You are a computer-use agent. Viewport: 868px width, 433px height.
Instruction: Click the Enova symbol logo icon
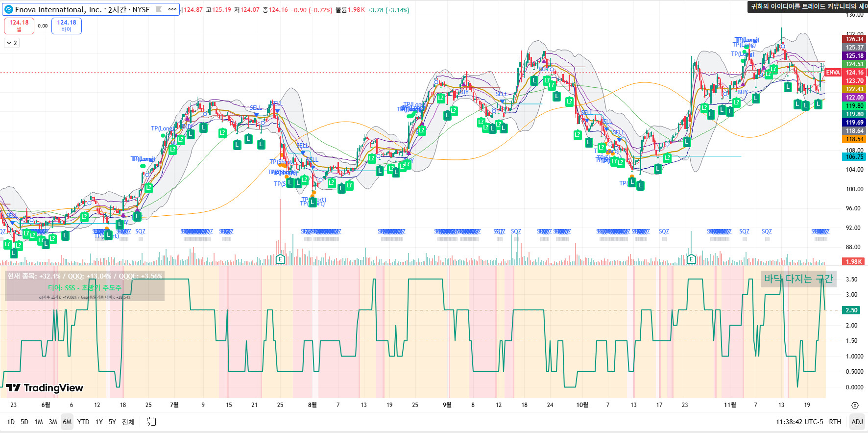[x=8, y=9]
